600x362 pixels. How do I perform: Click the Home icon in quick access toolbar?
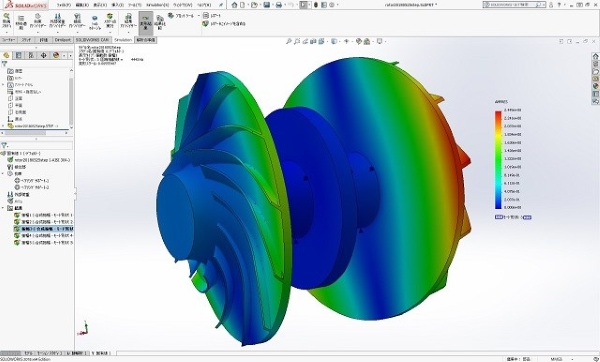coord(235,5)
